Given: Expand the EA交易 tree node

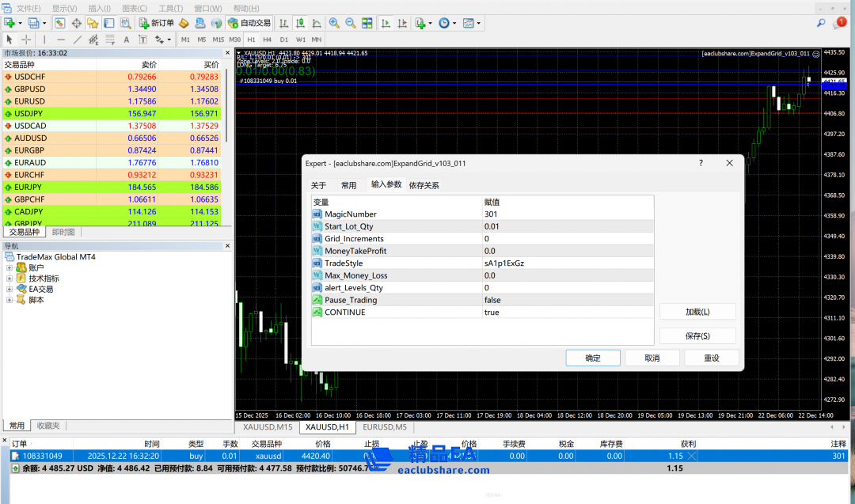Looking at the screenshot, I should tap(9, 289).
